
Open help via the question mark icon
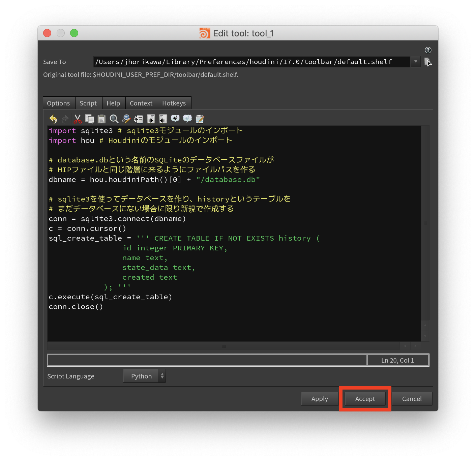coord(428,50)
